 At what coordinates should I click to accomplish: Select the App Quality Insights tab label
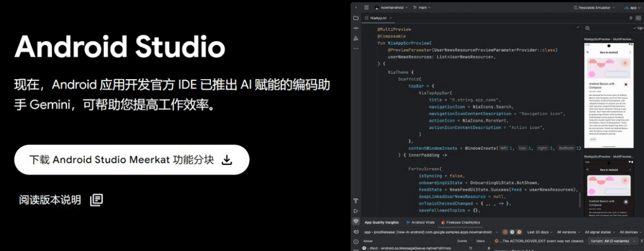[382, 222]
